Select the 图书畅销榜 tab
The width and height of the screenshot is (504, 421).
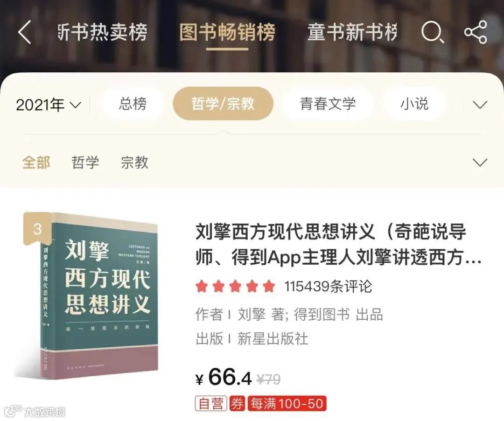point(227,32)
